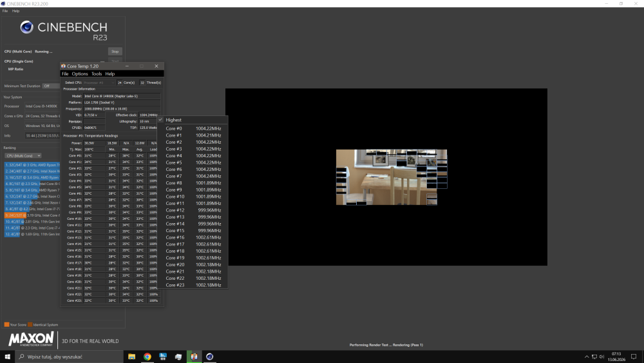644x363 pixels.
Task: Select Core #12 frequency entry
Action: (x=193, y=210)
